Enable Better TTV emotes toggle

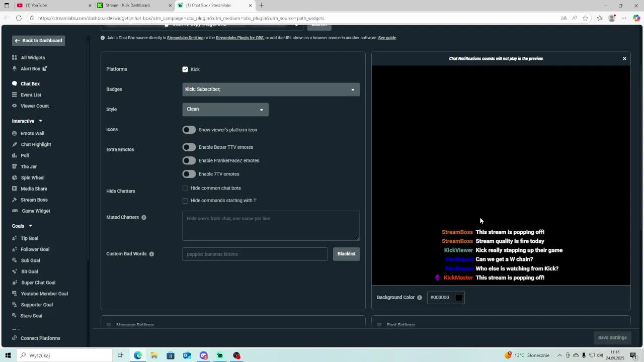tap(189, 147)
